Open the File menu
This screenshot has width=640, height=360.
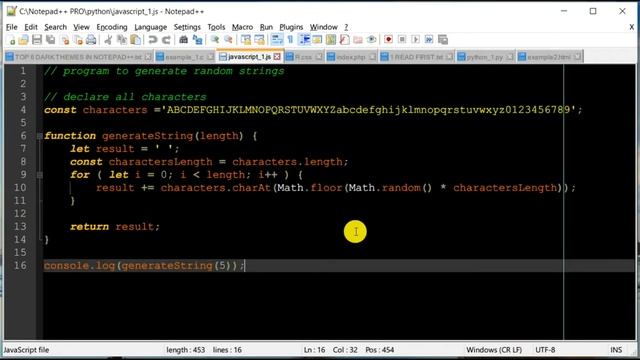coord(11,27)
